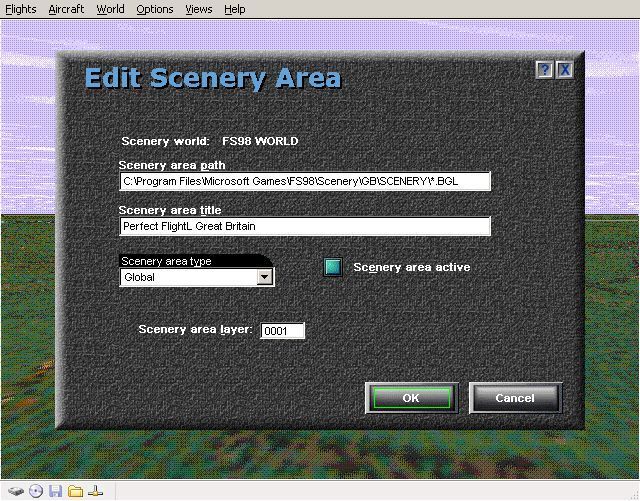Click the shared folder icon in status bar
This screenshot has width=640, height=501.
(x=76, y=491)
